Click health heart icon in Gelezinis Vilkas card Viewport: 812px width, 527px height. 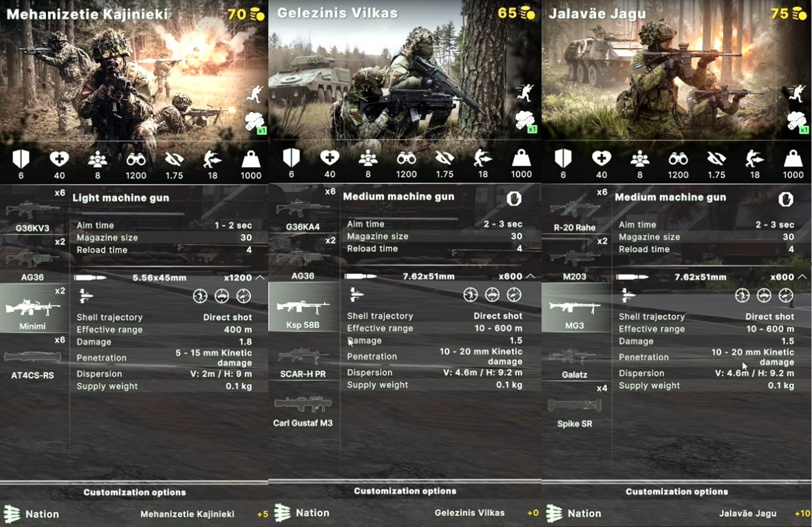pyautogui.click(x=330, y=158)
